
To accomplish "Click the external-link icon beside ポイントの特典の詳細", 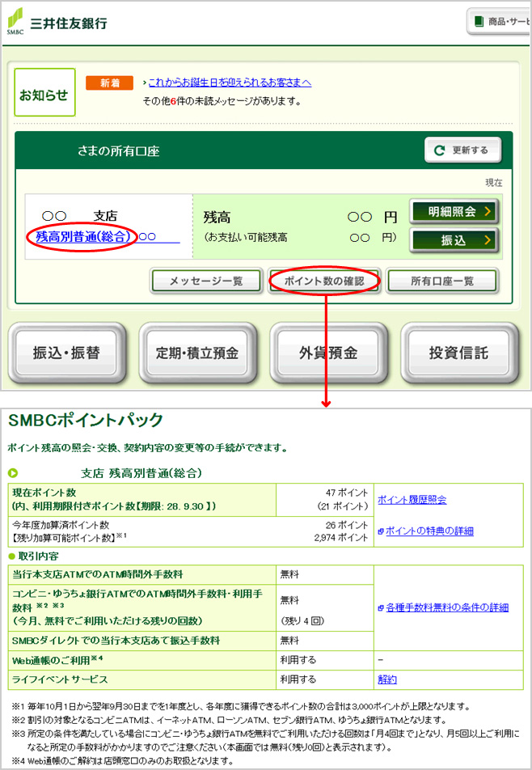I will 381,531.
